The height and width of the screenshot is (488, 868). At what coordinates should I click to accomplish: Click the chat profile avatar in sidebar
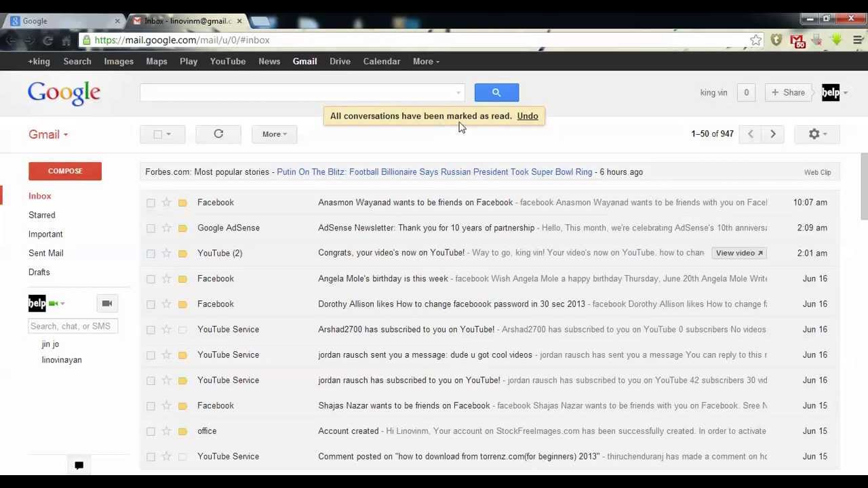coord(37,303)
